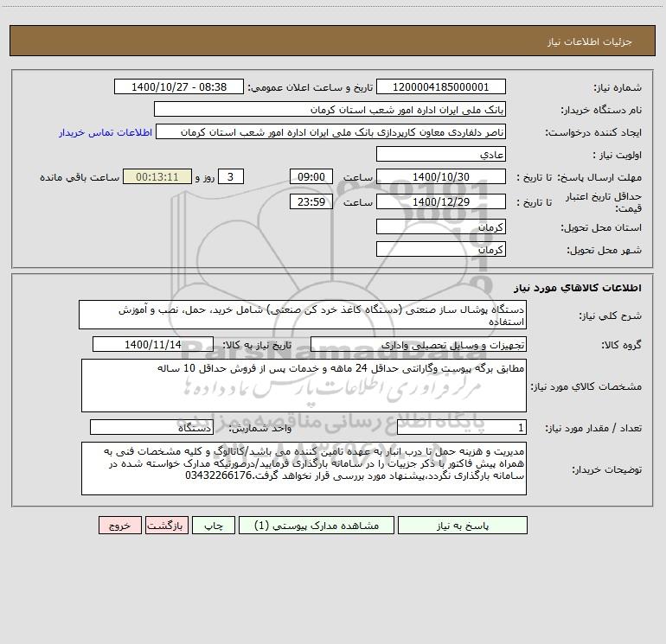Click the delivery province field کرمان
Image resolution: width=666 pixels, height=644 pixels.
[x=441, y=226]
